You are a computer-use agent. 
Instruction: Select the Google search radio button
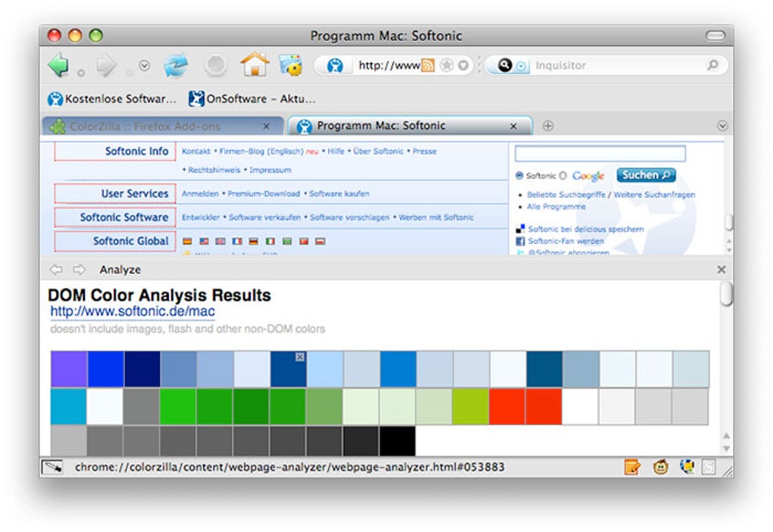563,176
